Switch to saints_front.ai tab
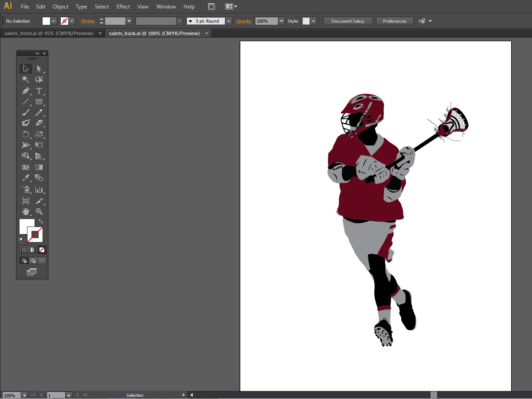This screenshot has width=532, height=399. coord(49,33)
